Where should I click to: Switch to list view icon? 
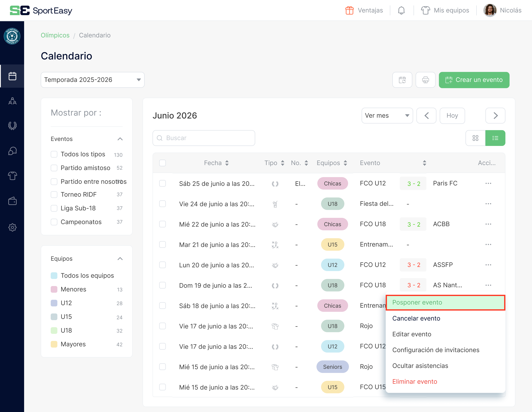pyautogui.click(x=495, y=138)
